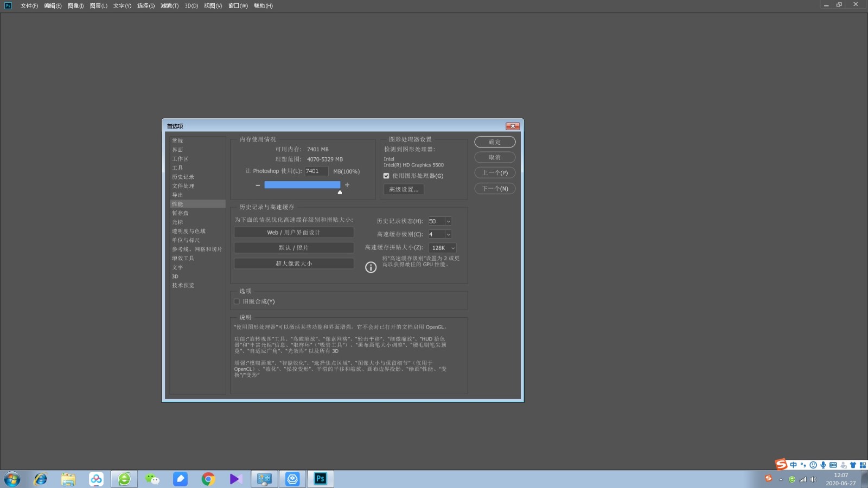Click the minus icon next to memory slider
This screenshot has height=488, width=868.
click(x=258, y=185)
